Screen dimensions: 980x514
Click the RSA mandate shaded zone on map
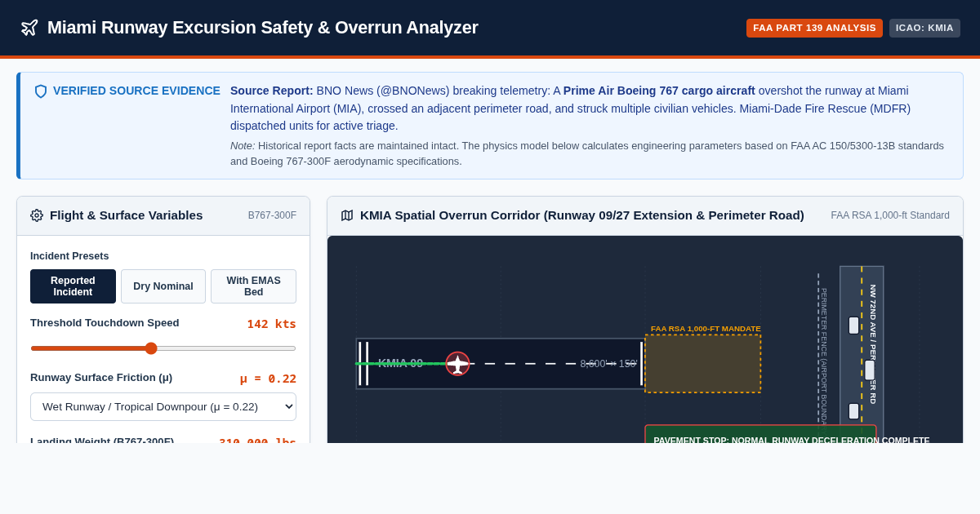pos(703,364)
